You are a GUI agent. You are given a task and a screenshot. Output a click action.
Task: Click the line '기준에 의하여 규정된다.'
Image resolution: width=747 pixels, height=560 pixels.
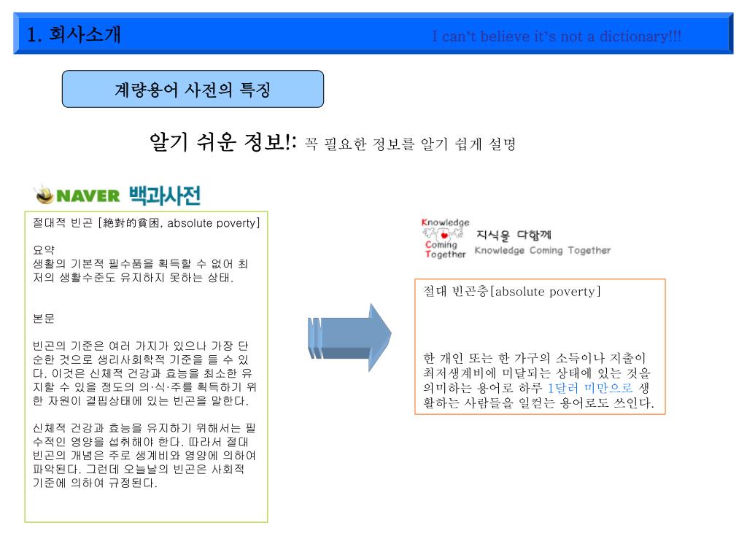[95, 483]
